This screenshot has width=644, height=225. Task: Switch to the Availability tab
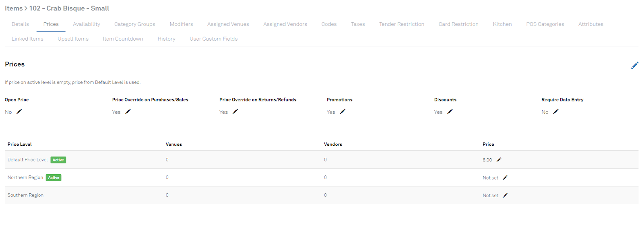point(87,24)
